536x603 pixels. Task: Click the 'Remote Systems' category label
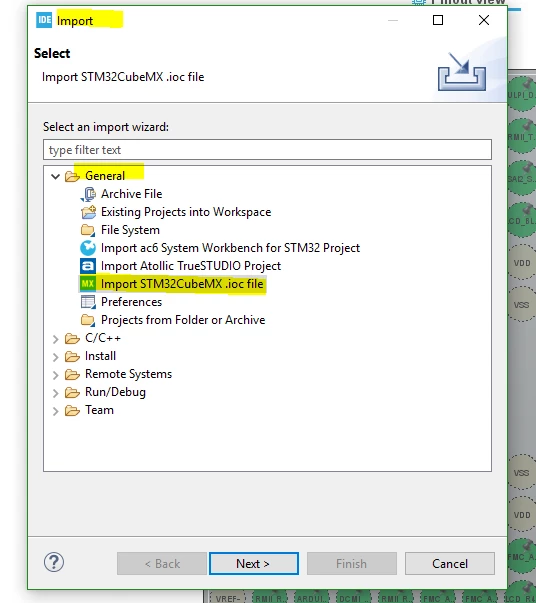(x=128, y=374)
